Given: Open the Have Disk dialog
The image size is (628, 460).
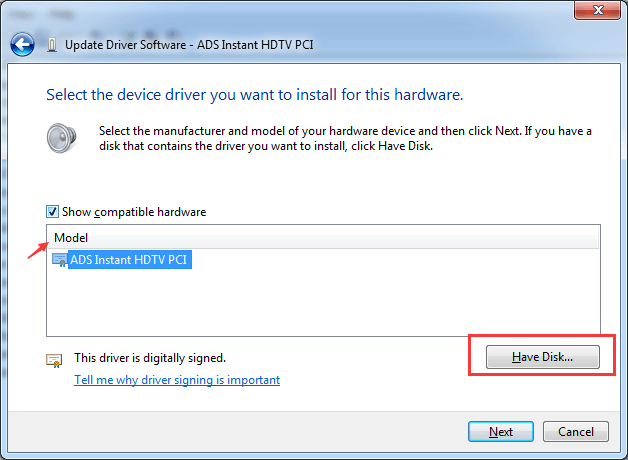Looking at the screenshot, I should (x=541, y=356).
